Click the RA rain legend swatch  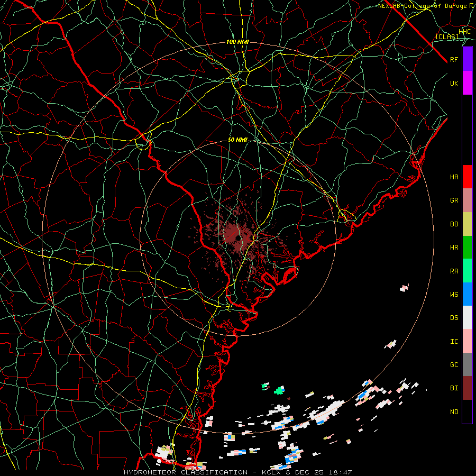467,271
